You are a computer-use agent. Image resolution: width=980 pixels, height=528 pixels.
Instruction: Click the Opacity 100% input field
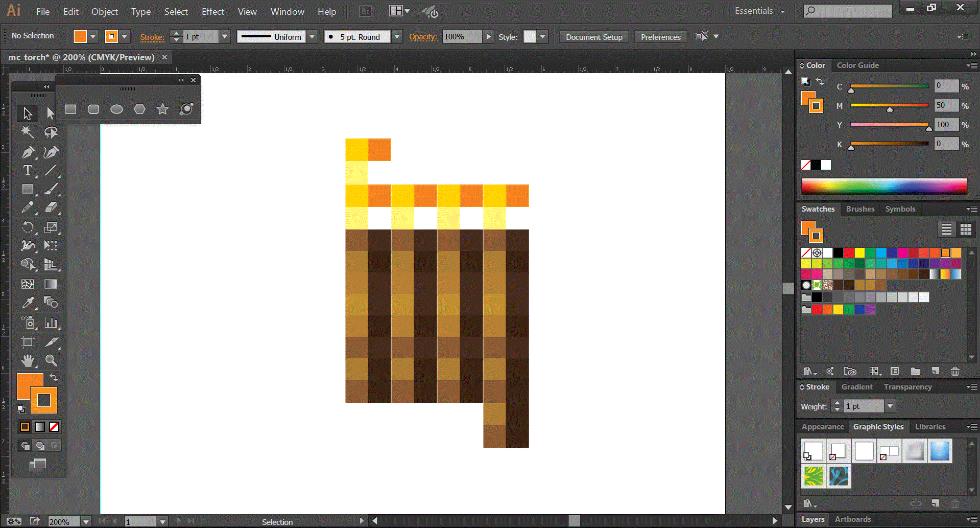tap(462, 36)
